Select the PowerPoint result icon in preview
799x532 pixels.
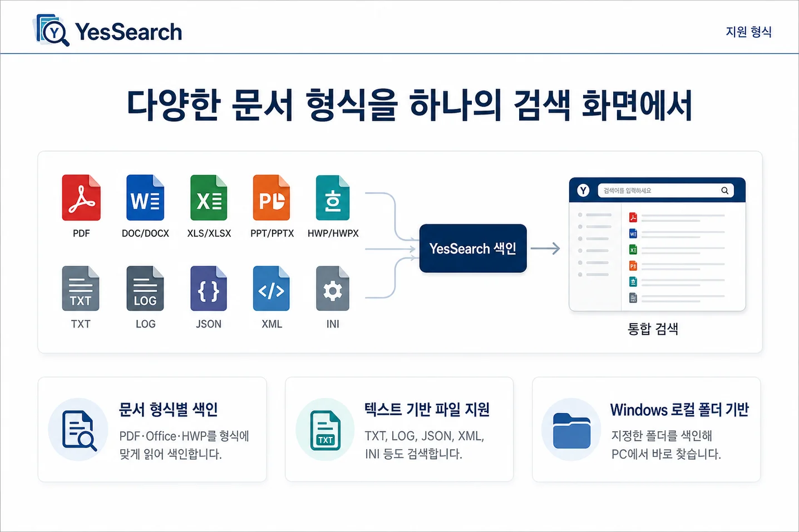(633, 266)
